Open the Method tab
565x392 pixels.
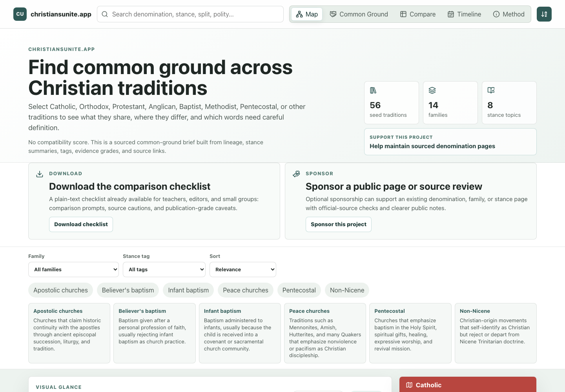click(x=509, y=14)
